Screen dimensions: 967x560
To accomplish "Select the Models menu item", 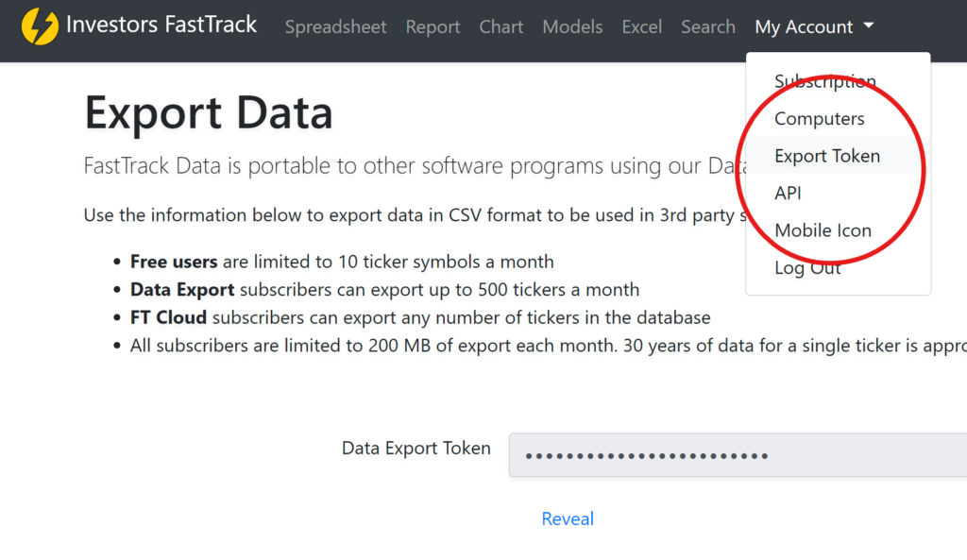I will point(572,26).
